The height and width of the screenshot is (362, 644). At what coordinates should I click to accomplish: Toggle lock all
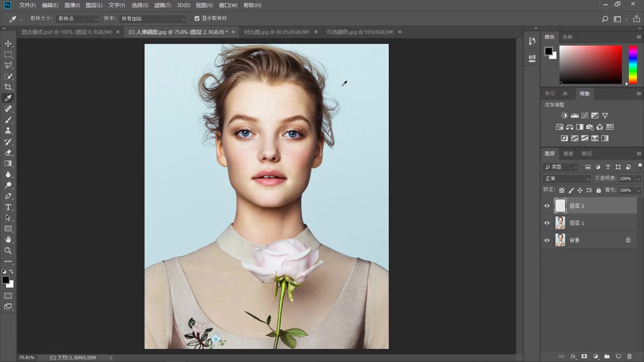click(599, 190)
